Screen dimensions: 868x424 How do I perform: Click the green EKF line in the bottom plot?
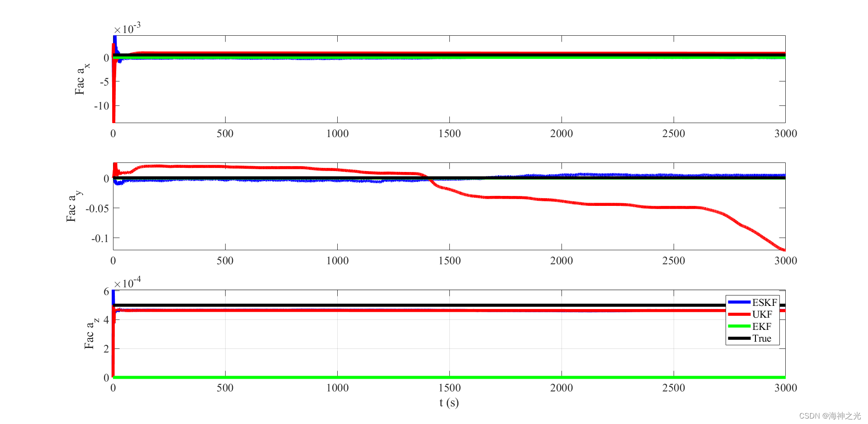tap(449, 377)
